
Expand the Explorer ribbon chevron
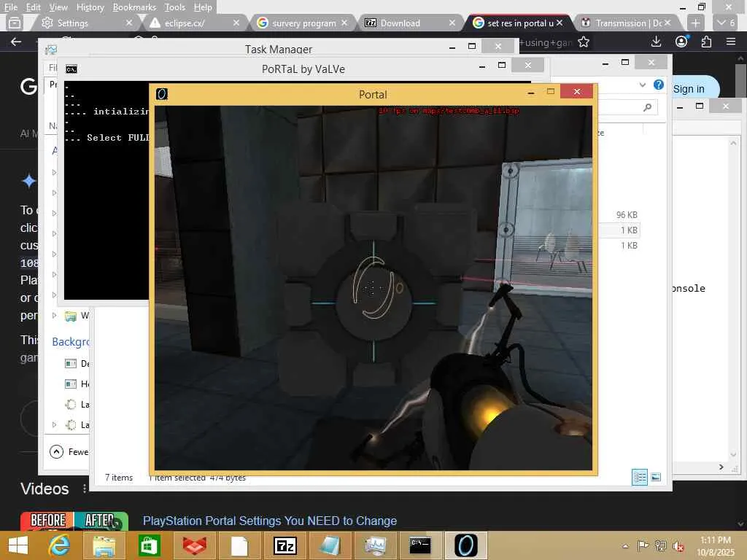643,85
